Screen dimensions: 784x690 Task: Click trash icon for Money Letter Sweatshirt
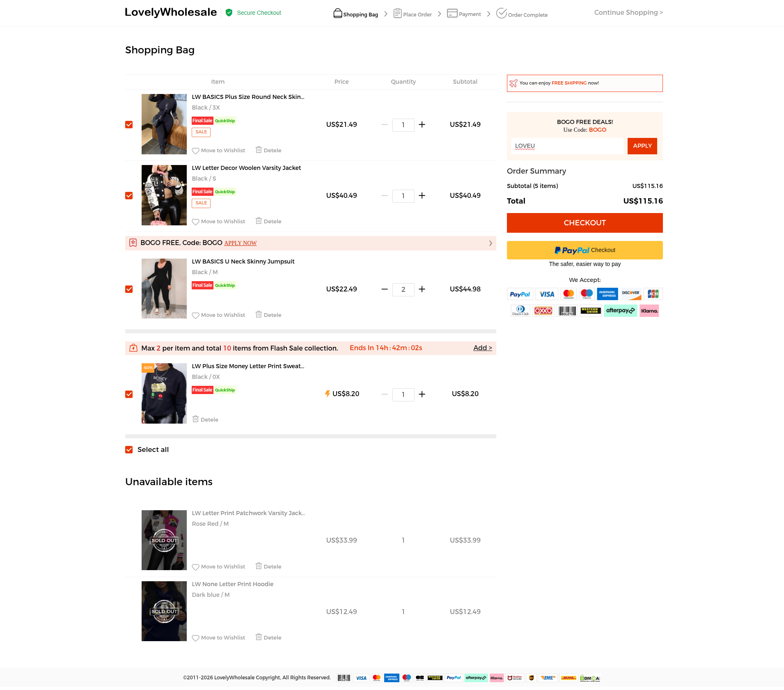196,419
